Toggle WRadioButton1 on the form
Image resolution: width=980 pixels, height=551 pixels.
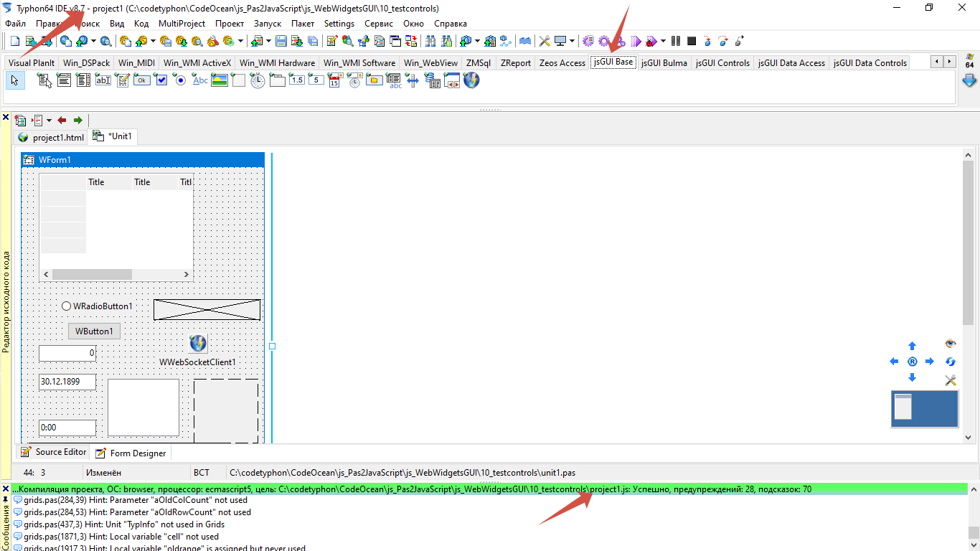[x=67, y=306]
